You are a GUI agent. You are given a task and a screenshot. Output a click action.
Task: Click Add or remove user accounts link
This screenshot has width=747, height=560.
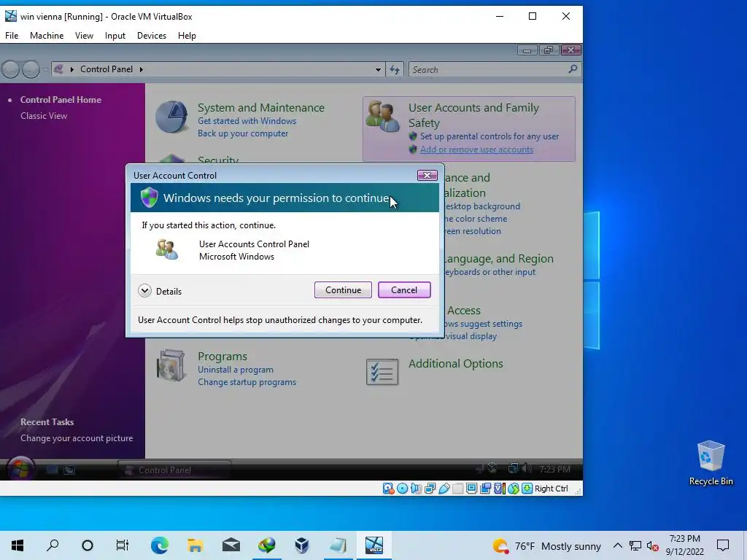pos(476,149)
